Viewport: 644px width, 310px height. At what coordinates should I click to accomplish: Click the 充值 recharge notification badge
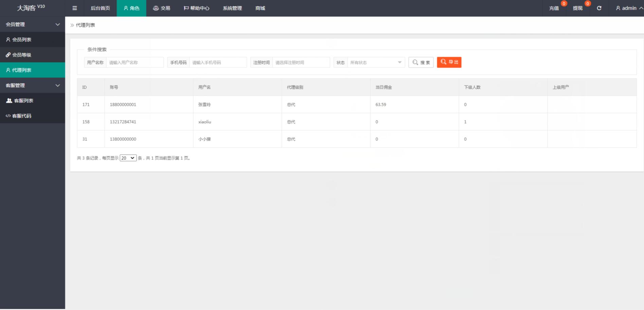click(564, 4)
